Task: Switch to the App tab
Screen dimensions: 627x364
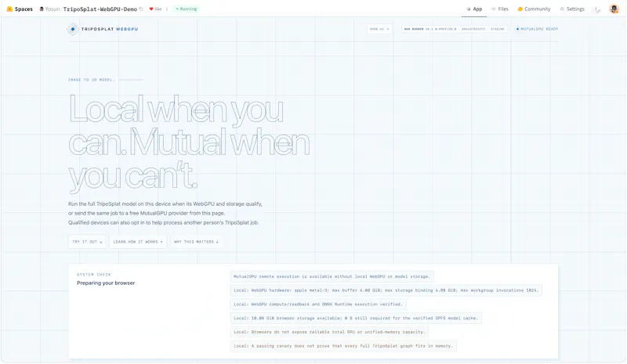Action: click(x=474, y=9)
